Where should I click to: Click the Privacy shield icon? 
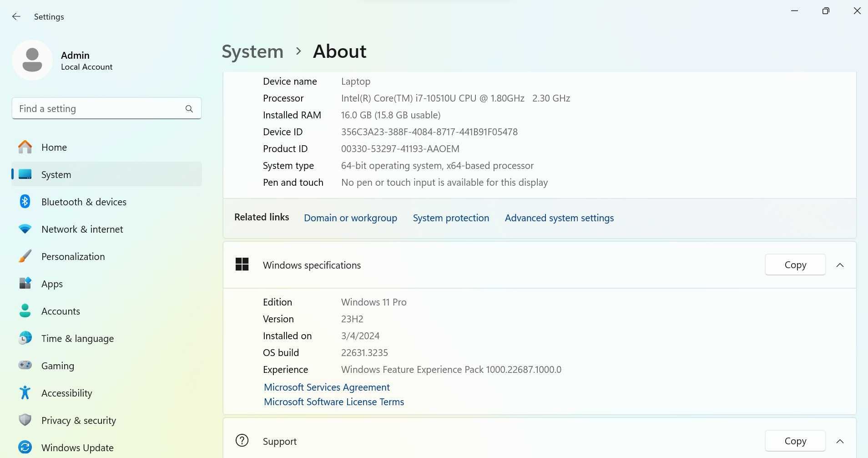click(25, 420)
